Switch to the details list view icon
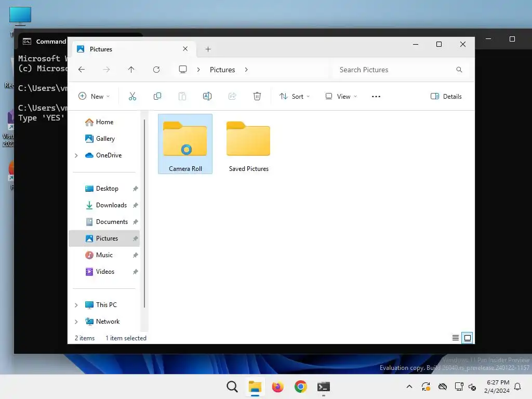The image size is (532, 399). 456,338
